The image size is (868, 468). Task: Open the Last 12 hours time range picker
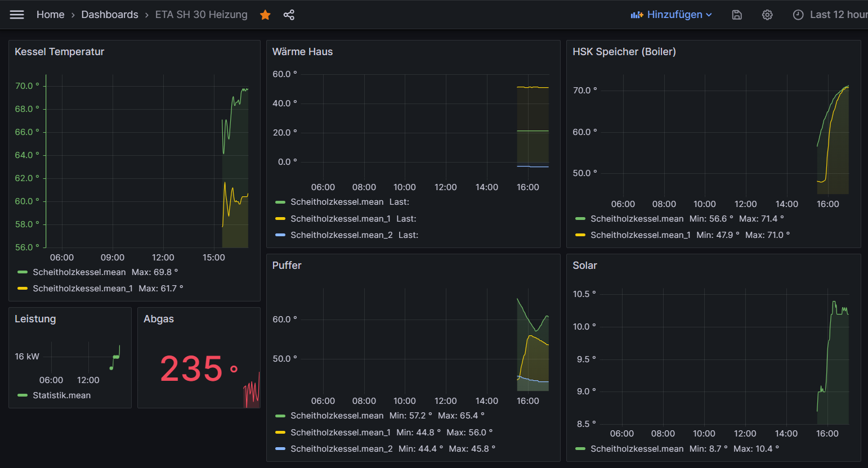click(838, 15)
